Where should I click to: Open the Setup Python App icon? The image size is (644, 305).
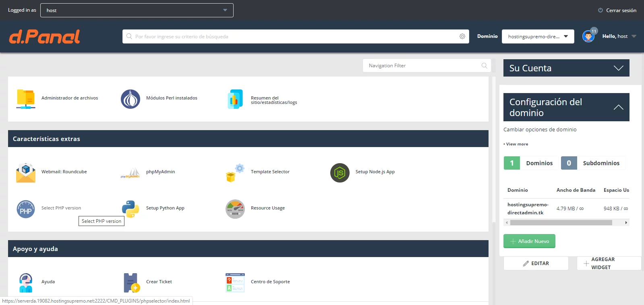130,209
